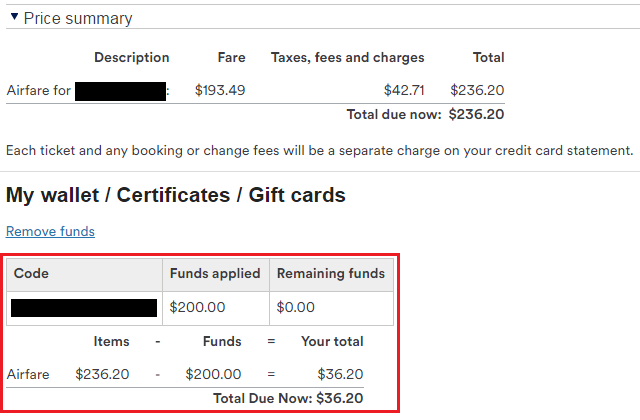640x420 pixels.
Task: Click the My wallet / Certificates heading
Action: 176,195
